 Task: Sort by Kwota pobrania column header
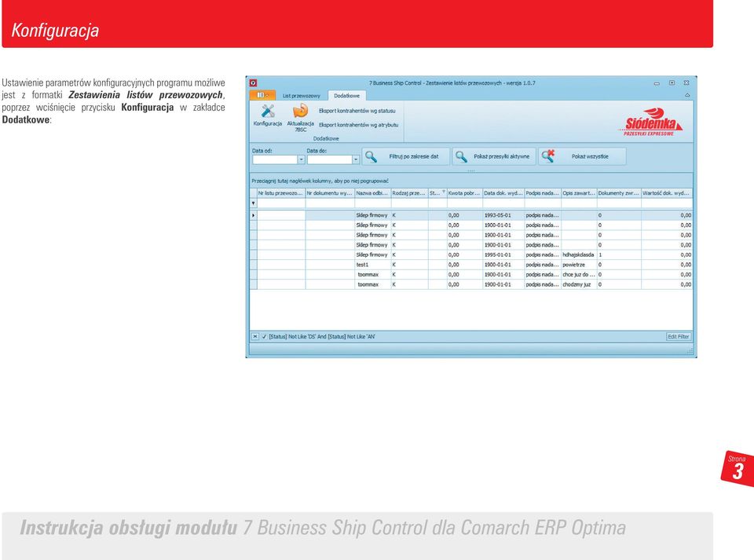coord(464,192)
